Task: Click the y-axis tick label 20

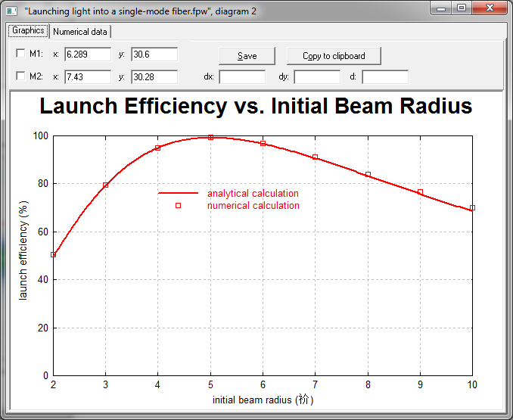Action: (x=43, y=328)
